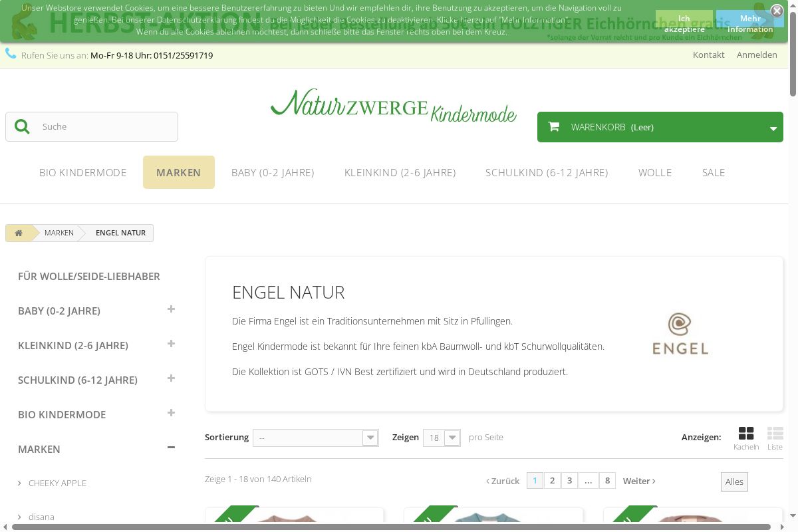Image resolution: width=798 pixels, height=532 pixels.
Task: Open Schulkind (6-12 Jahre) in sidebar
Action: tap(78, 380)
